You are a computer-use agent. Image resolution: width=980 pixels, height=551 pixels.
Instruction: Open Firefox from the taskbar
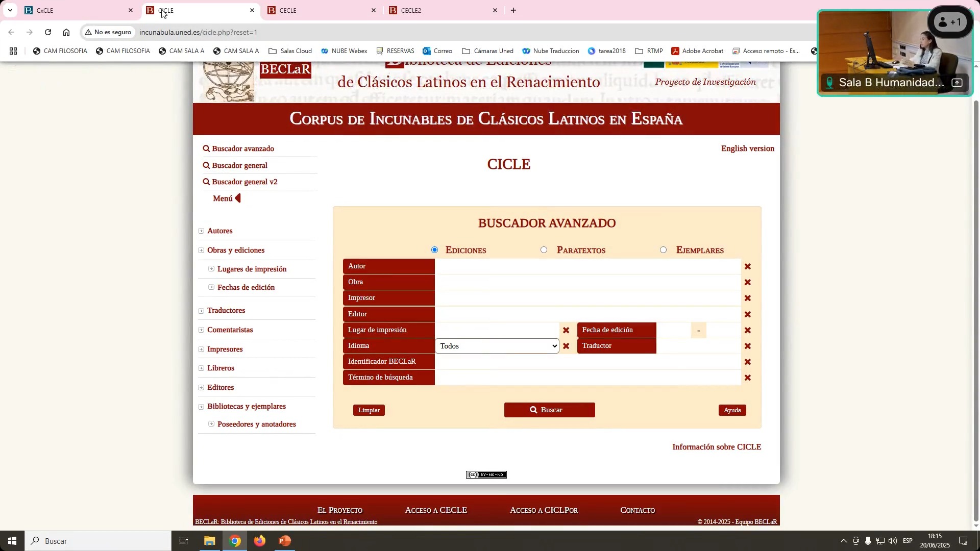click(260, 541)
